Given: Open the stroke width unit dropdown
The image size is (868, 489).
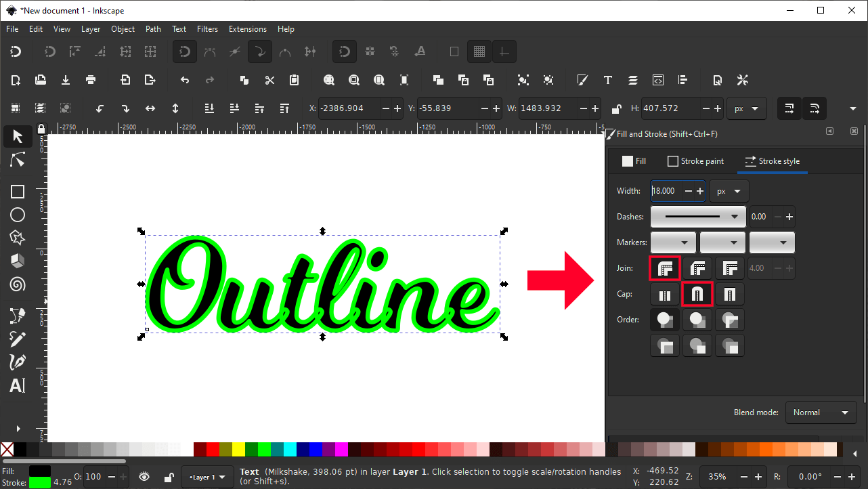Looking at the screenshot, I should point(729,191).
